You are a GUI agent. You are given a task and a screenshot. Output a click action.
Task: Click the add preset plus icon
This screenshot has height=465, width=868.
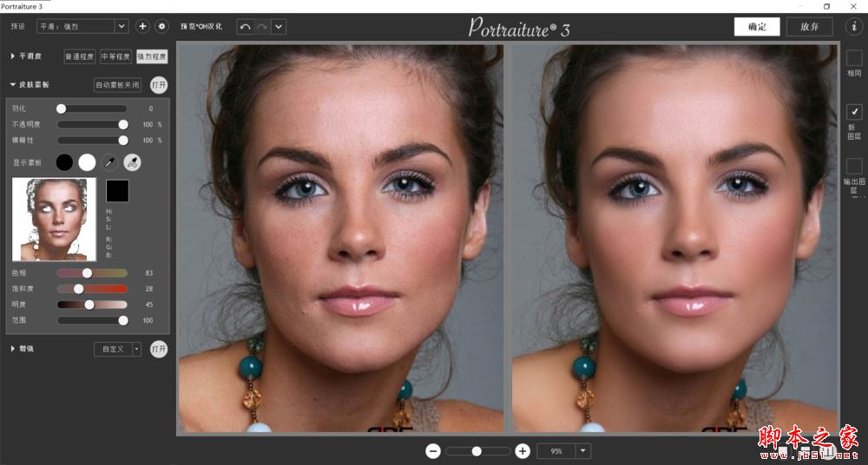[x=143, y=26]
